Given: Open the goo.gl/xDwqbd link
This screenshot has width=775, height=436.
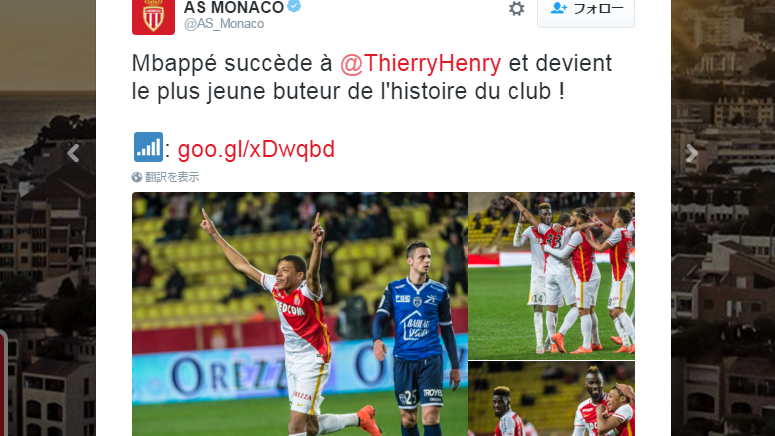Looking at the screenshot, I should pos(256,149).
